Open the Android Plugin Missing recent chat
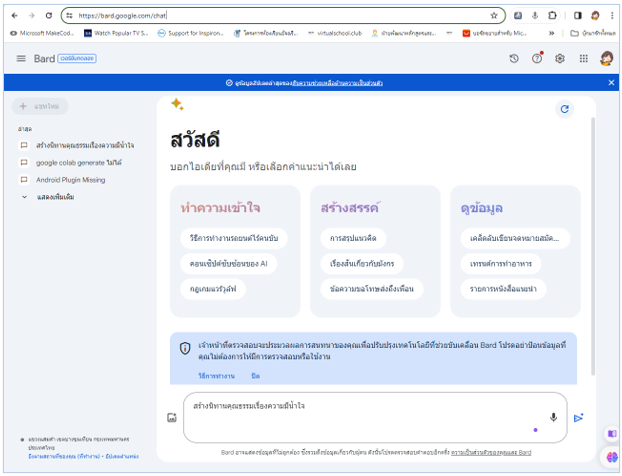Viewport: 622px width, 476px height. click(71, 180)
